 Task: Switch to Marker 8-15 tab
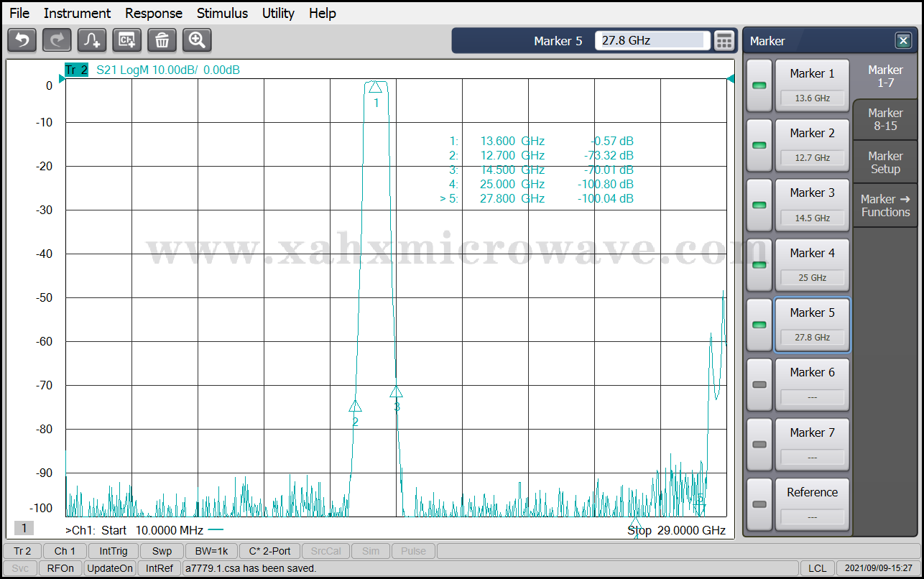tap(885, 119)
